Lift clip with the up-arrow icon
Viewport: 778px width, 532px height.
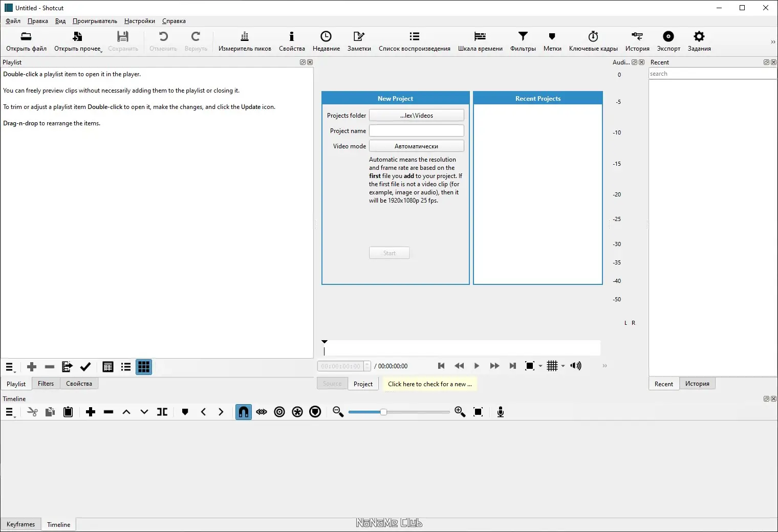126,412
